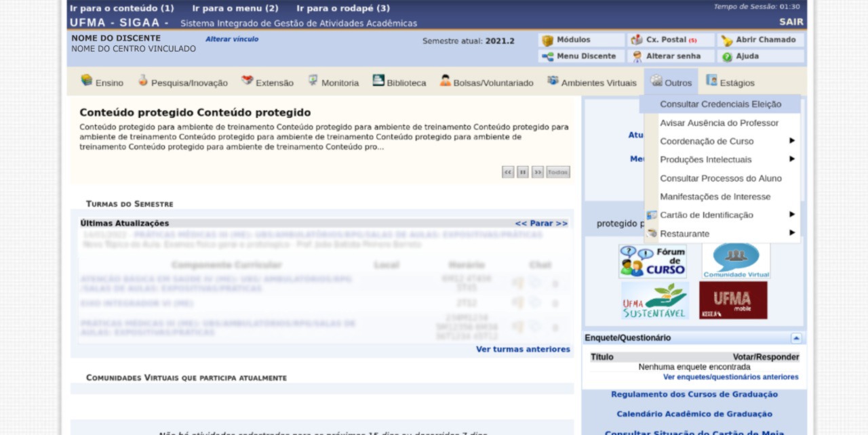Viewport: 868px width, 435px height.
Task: Select Consultar Credenciais Eleição menu item
Action: [720, 104]
